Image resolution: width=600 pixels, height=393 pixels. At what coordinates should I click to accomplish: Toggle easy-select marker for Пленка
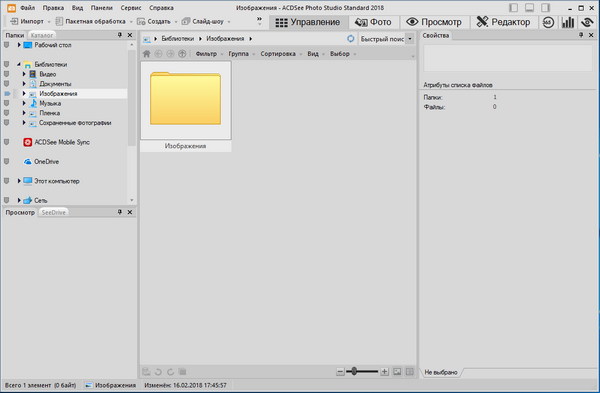[7, 113]
